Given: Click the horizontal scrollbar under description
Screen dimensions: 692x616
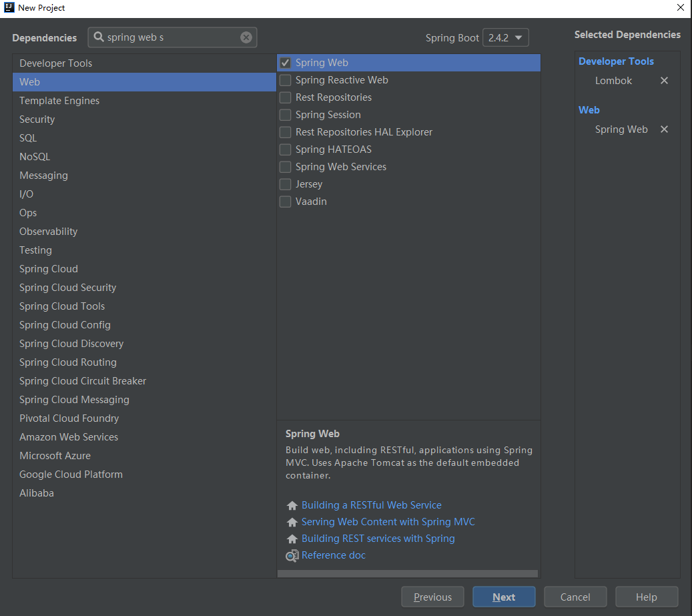Looking at the screenshot, I should tap(407, 573).
